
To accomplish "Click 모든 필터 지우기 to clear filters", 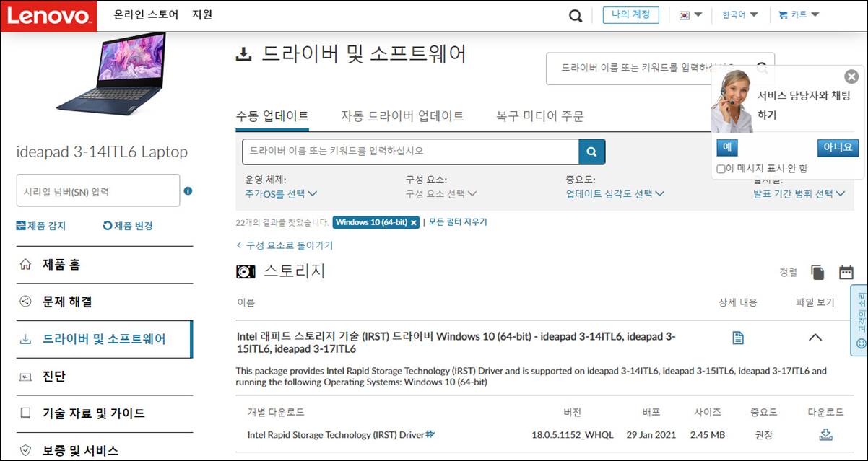I will click(x=458, y=222).
